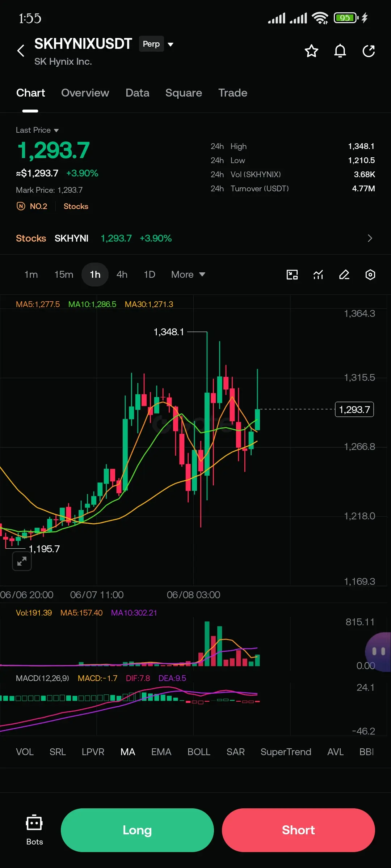
Task: Open the Data tab
Action: click(137, 93)
